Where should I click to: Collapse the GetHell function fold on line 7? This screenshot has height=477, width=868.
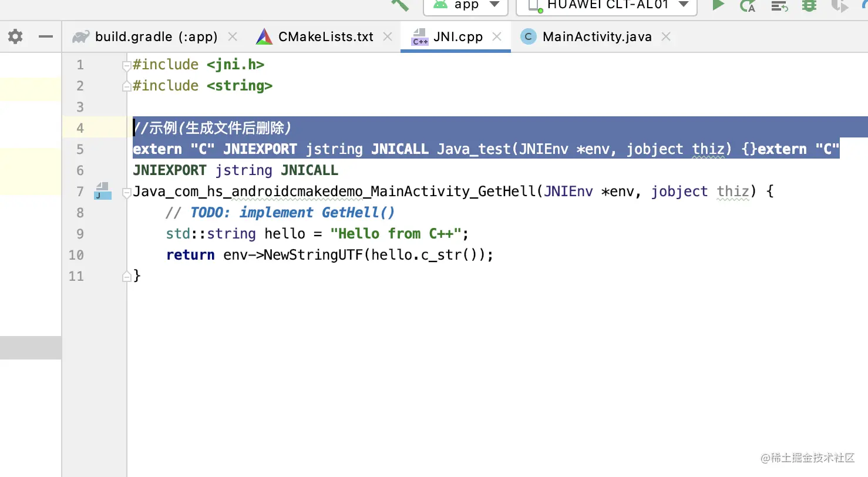126,192
